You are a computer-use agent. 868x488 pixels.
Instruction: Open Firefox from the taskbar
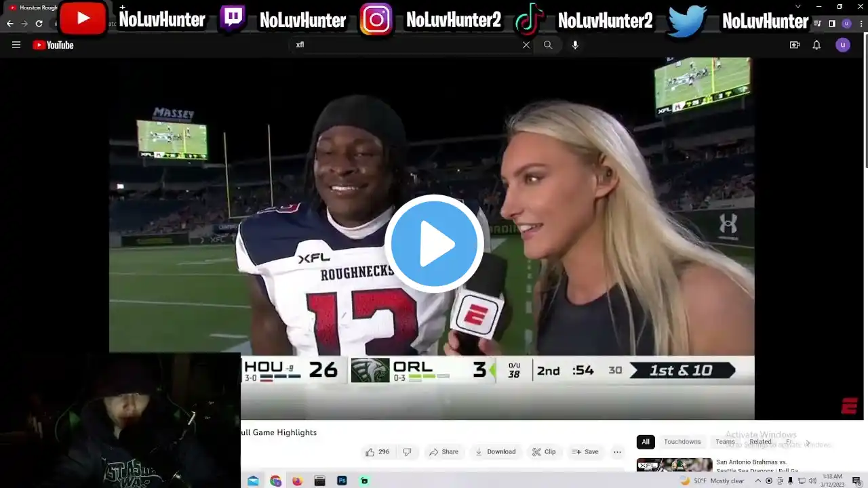[297, 481]
